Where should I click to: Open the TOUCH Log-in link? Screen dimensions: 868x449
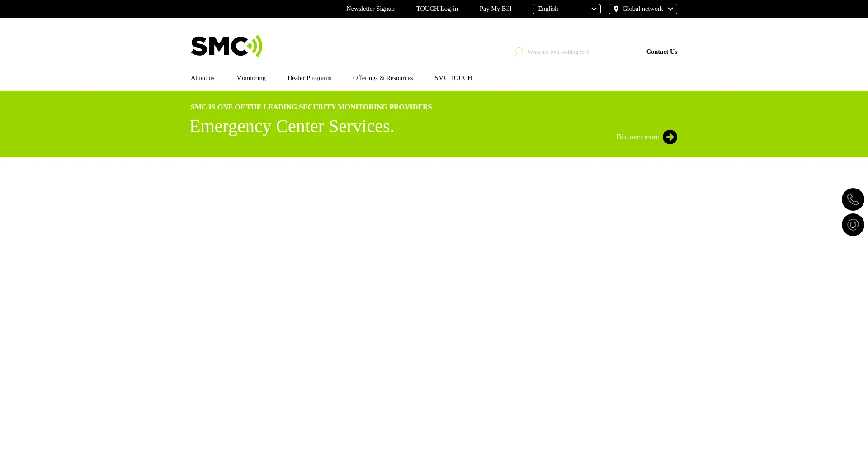pyautogui.click(x=437, y=9)
